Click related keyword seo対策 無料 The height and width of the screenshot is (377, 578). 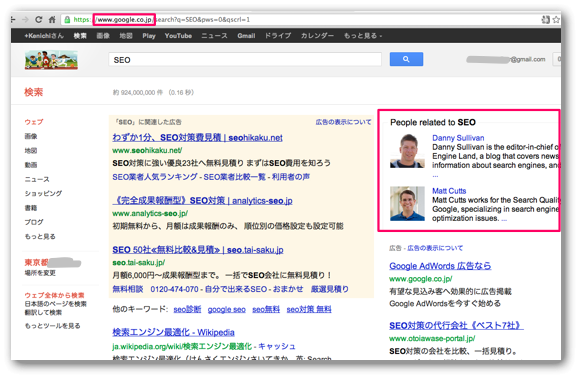(x=309, y=309)
